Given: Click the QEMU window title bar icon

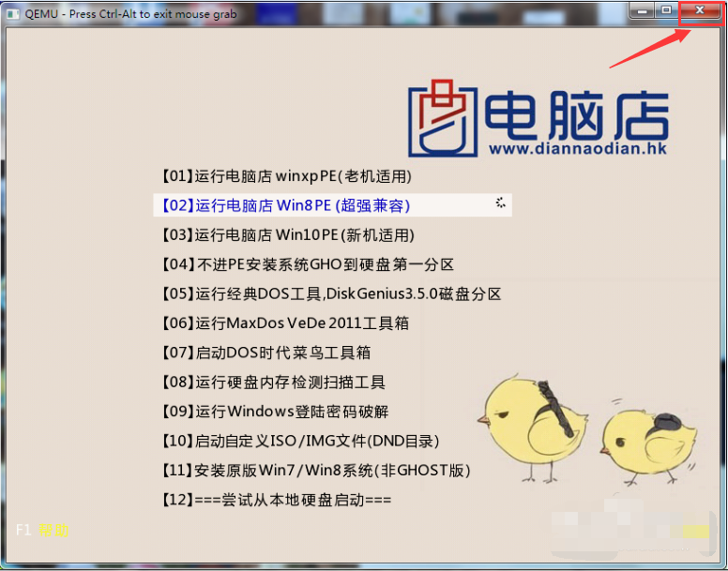Looking at the screenshot, I should (12, 14).
